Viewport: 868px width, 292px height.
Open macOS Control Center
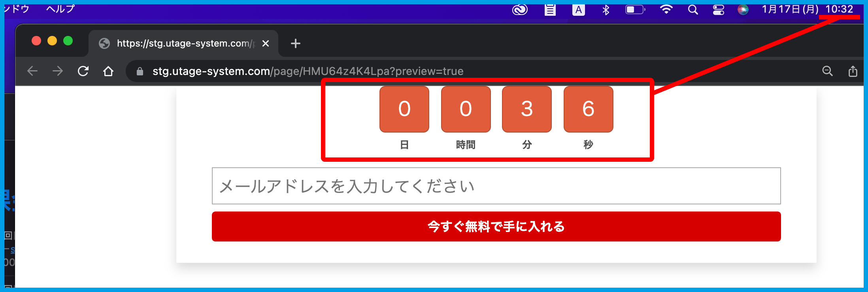coord(718,9)
